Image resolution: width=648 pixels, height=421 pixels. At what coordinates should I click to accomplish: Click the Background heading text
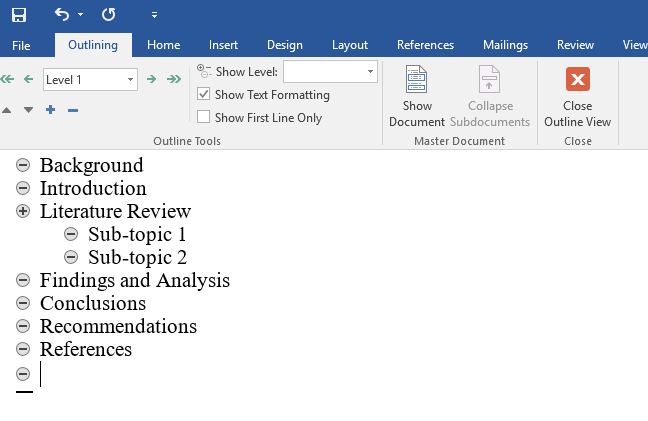tap(92, 166)
